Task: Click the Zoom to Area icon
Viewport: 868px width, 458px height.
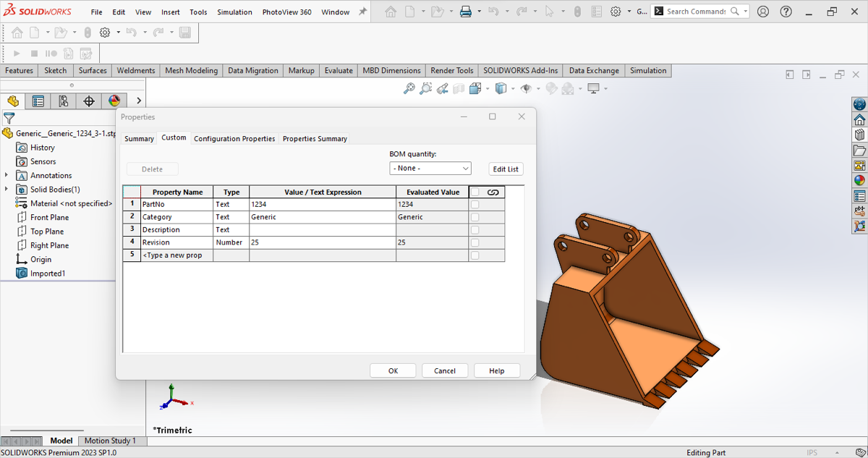Action: pyautogui.click(x=426, y=88)
